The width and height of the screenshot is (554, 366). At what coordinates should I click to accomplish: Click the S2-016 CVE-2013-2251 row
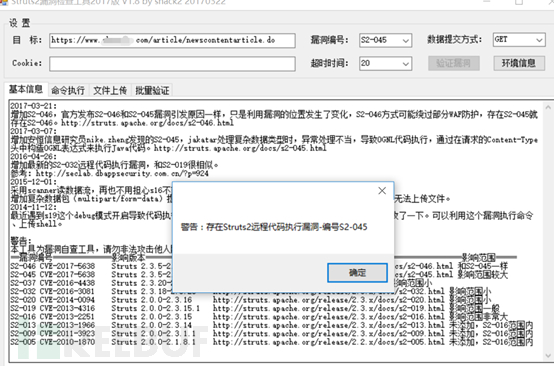tap(259, 317)
